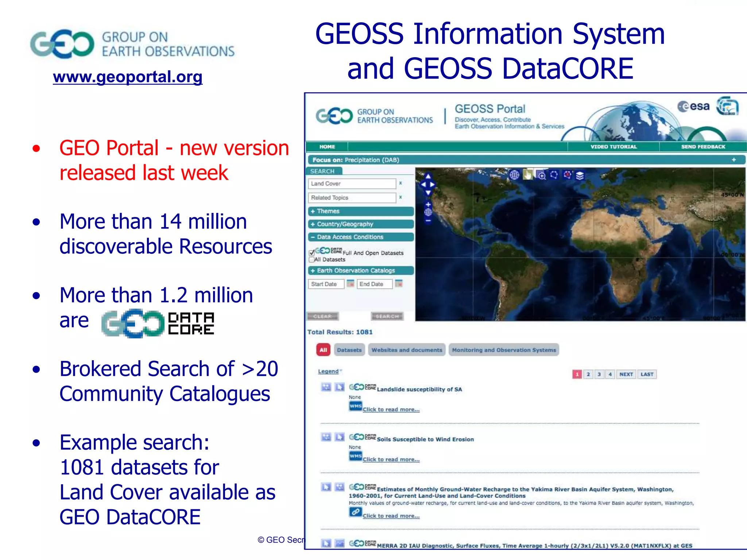Click chain link icon under Yakima River Basin result

point(355,512)
